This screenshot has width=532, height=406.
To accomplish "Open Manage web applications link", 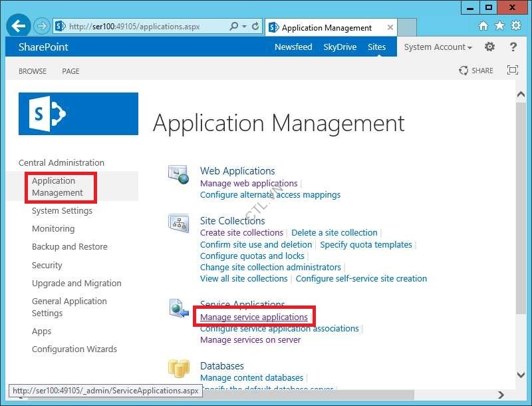I will pyautogui.click(x=249, y=183).
